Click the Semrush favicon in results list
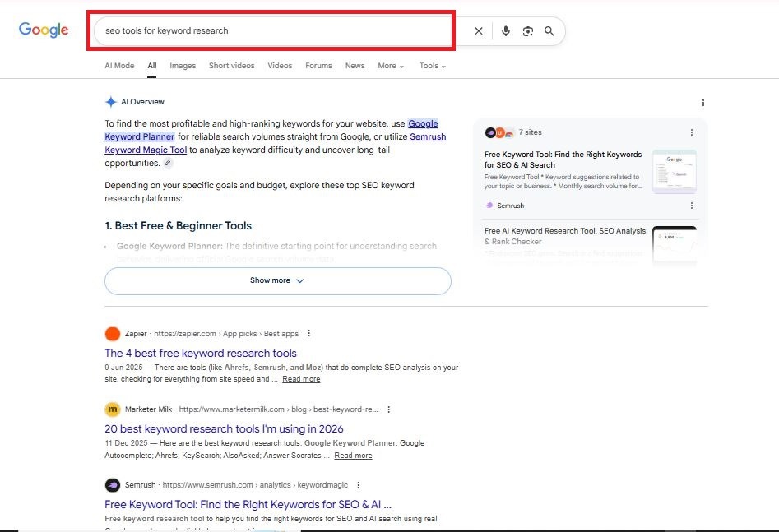This screenshot has width=779, height=532. 113,485
